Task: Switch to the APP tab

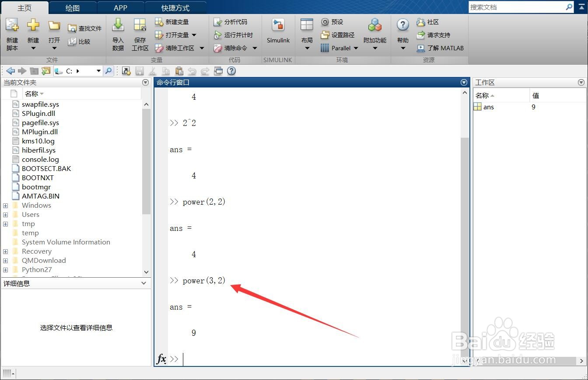Action: [120, 8]
